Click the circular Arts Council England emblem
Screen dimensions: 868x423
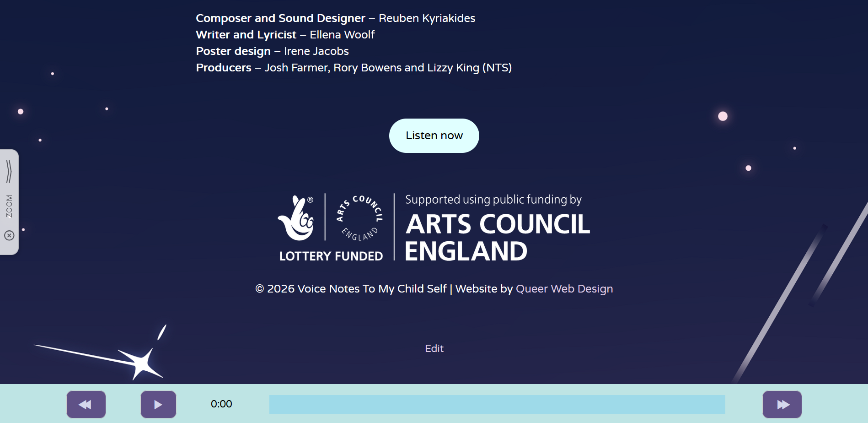click(360, 217)
